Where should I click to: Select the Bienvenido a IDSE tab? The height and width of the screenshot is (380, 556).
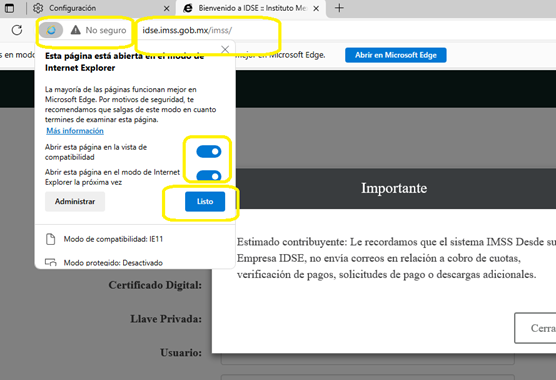(x=251, y=8)
